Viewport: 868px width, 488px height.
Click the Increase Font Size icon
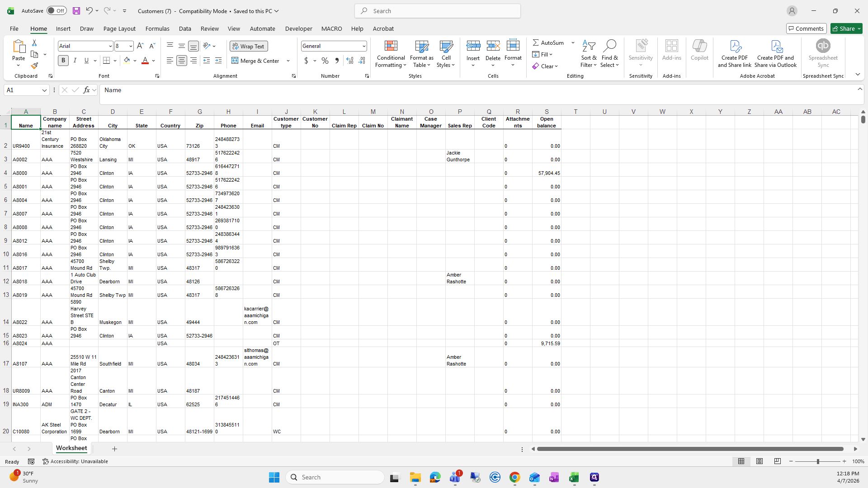click(140, 46)
